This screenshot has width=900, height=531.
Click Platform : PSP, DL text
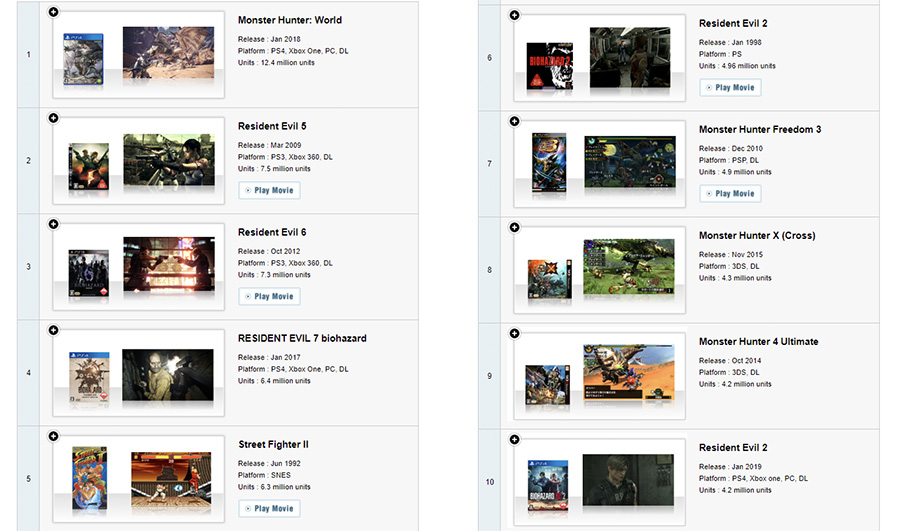coord(729,161)
